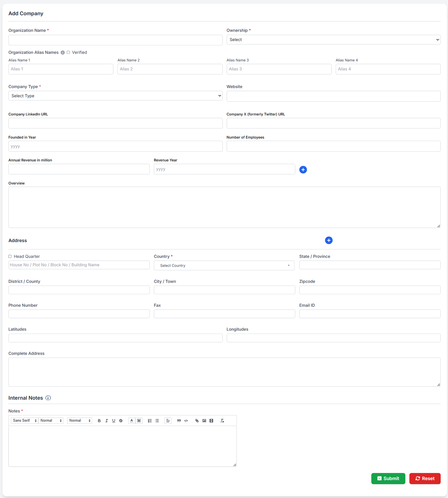Screen dimensions: 448x498
Task: Click the Alias 1 input field
Action: click(x=61, y=69)
